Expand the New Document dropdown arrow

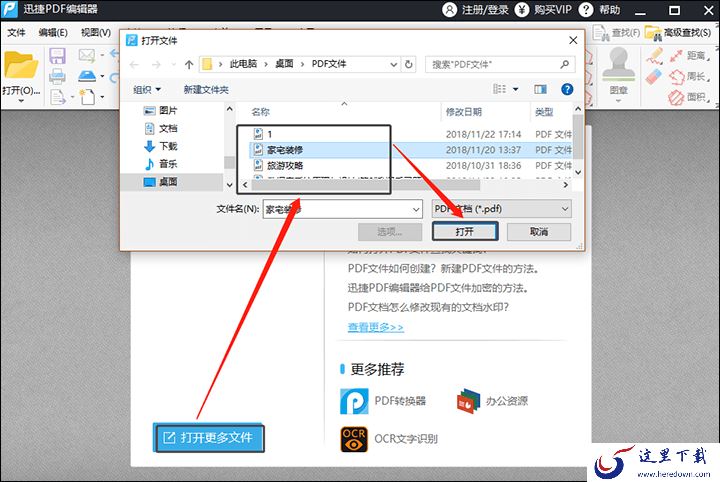tap(102, 97)
